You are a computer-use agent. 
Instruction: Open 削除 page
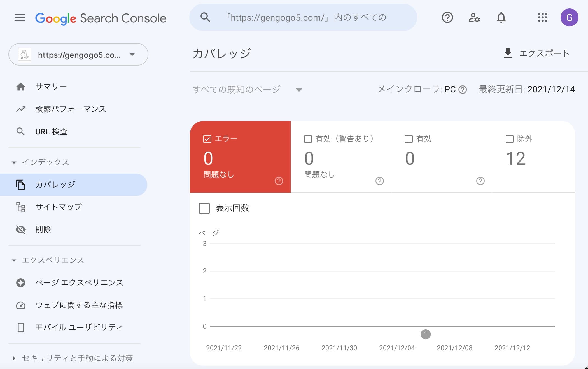[74, 230]
